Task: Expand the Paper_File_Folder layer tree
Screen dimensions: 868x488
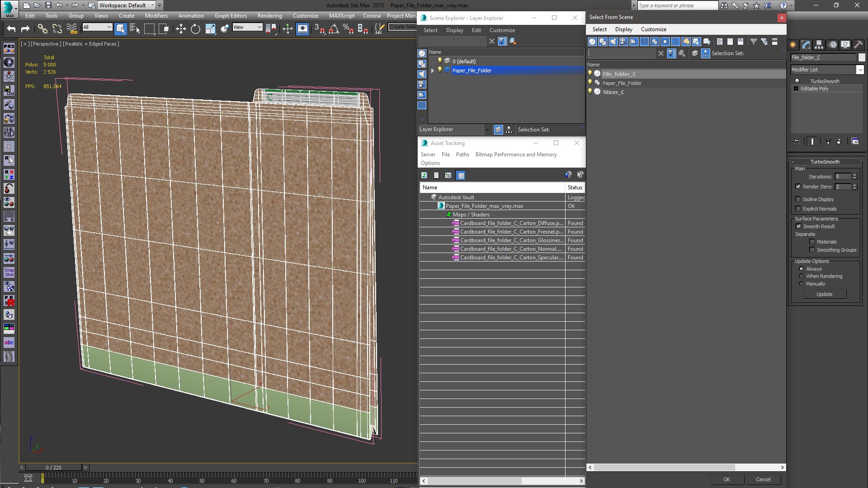Action: [x=434, y=70]
